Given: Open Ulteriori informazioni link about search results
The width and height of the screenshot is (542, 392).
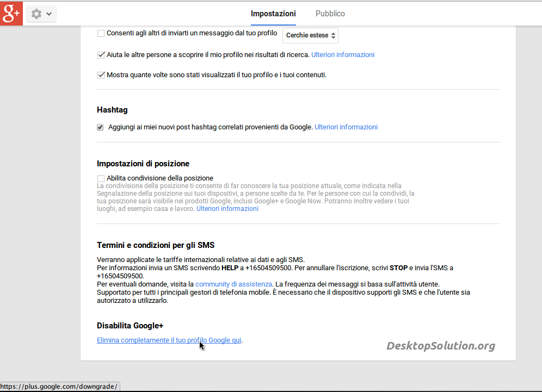Looking at the screenshot, I should pos(342,54).
